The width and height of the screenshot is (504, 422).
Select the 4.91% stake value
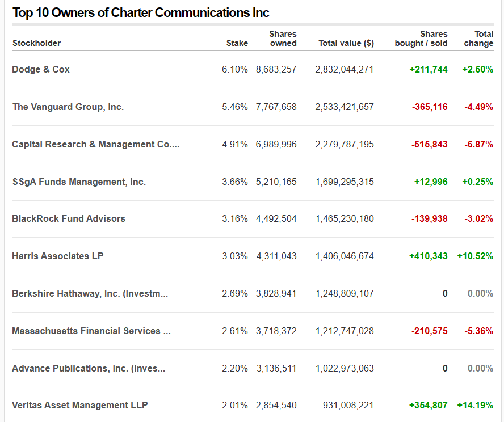[235, 144]
